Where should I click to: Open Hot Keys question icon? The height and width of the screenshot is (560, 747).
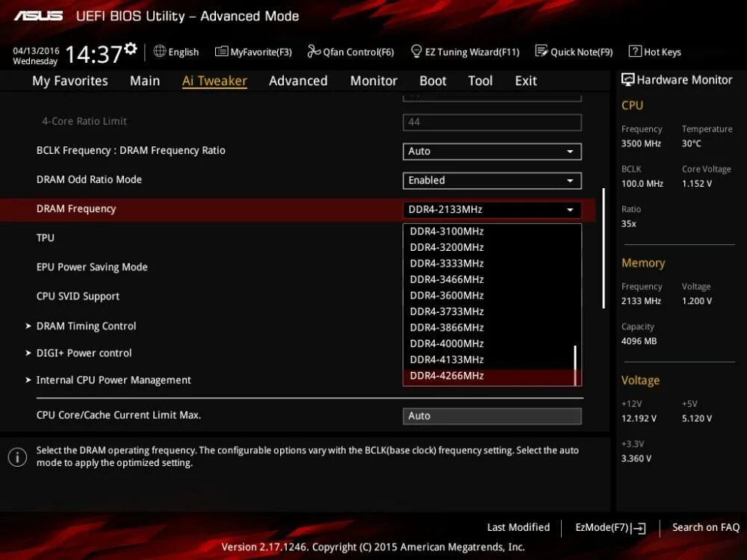pos(635,51)
